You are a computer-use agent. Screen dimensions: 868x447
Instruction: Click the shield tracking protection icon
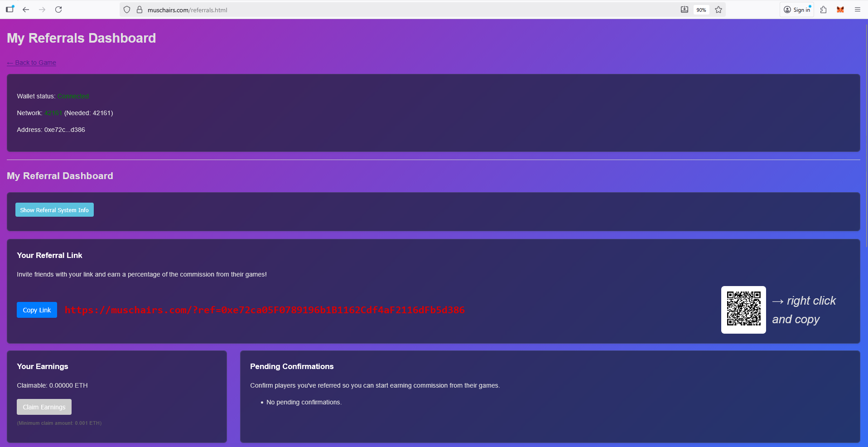127,10
